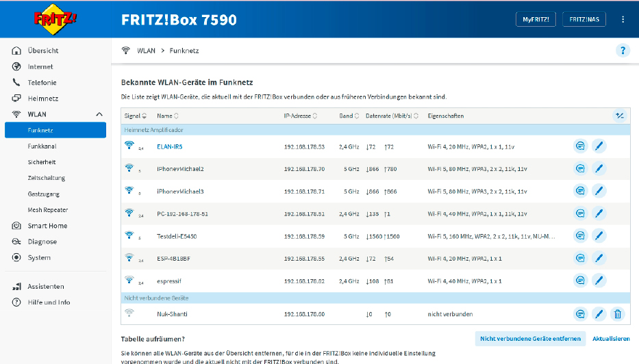
Task: Open the help question mark
Action: pyautogui.click(x=623, y=51)
